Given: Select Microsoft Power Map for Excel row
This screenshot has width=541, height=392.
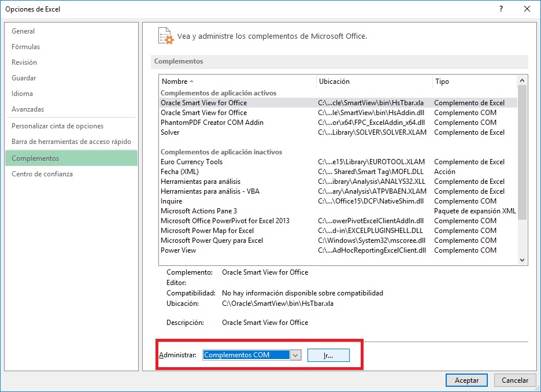Looking at the screenshot, I should pos(338,231).
